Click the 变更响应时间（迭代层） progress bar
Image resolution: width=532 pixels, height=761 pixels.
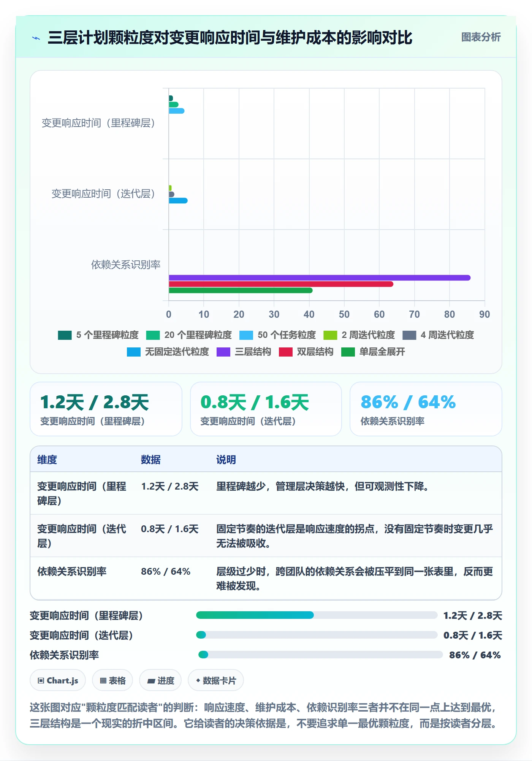coord(317,635)
